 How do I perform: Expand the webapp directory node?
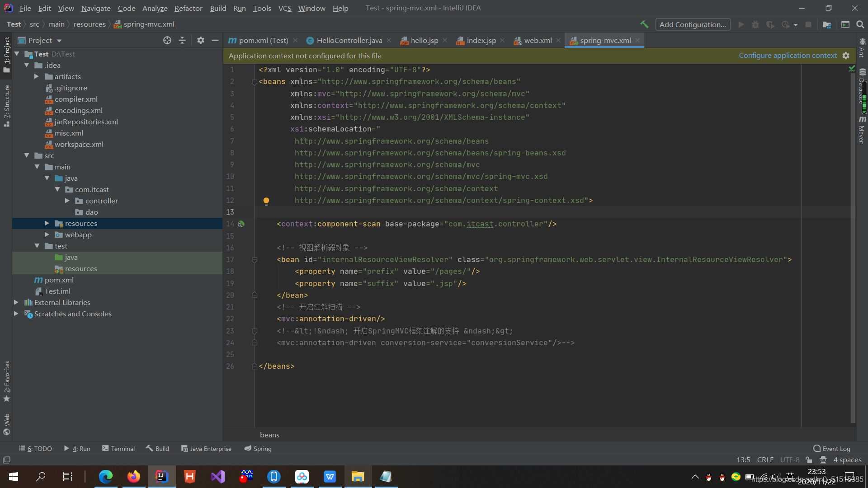(47, 234)
